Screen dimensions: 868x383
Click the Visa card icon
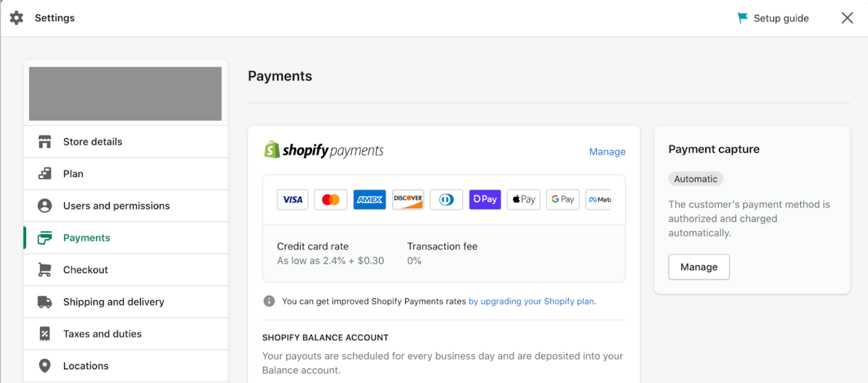tap(292, 199)
